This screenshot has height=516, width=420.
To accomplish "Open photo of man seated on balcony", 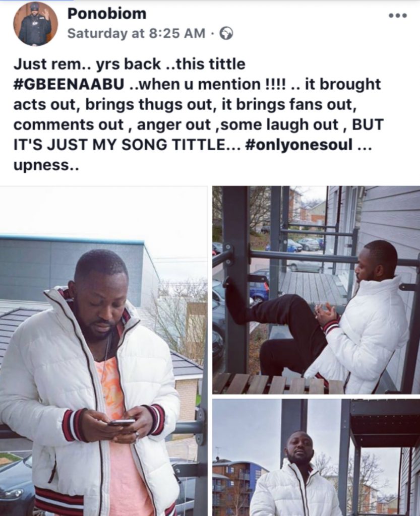I will tap(316, 290).
